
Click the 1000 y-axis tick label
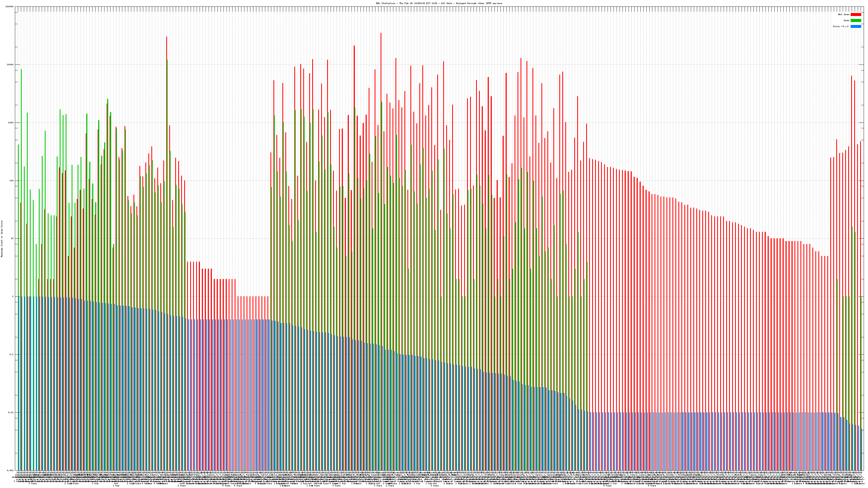coord(11,123)
